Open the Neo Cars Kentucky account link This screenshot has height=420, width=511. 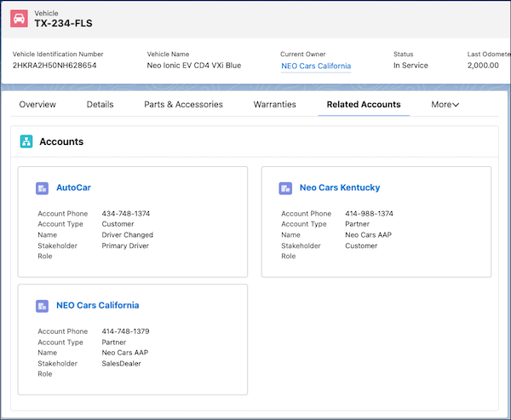pyautogui.click(x=340, y=187)
